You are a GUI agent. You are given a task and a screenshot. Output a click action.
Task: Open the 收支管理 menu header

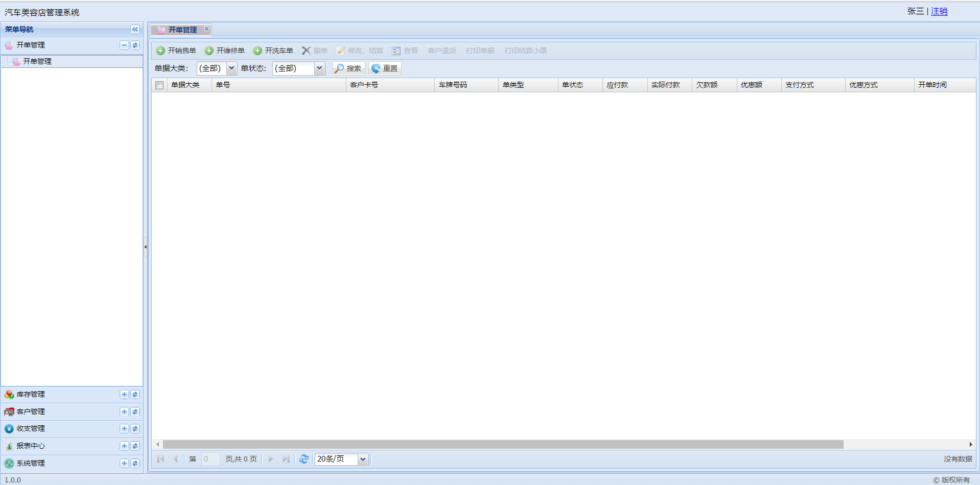72,429
